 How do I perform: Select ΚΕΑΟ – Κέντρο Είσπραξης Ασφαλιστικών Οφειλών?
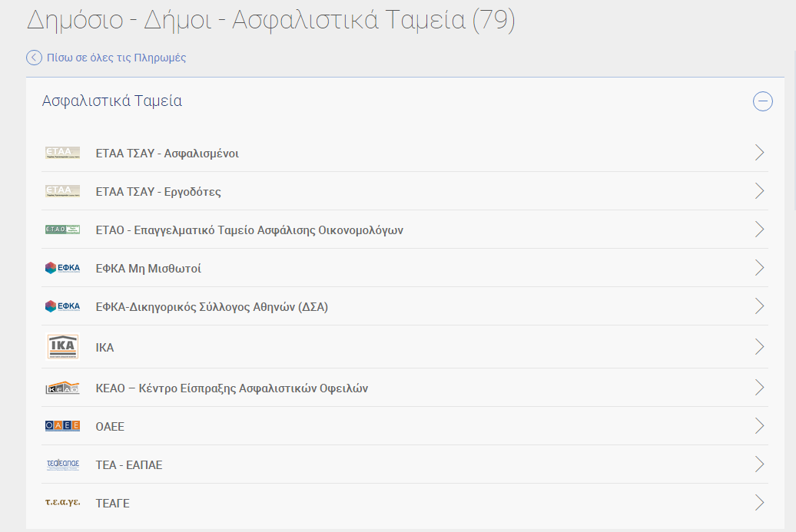coord(231,388)
